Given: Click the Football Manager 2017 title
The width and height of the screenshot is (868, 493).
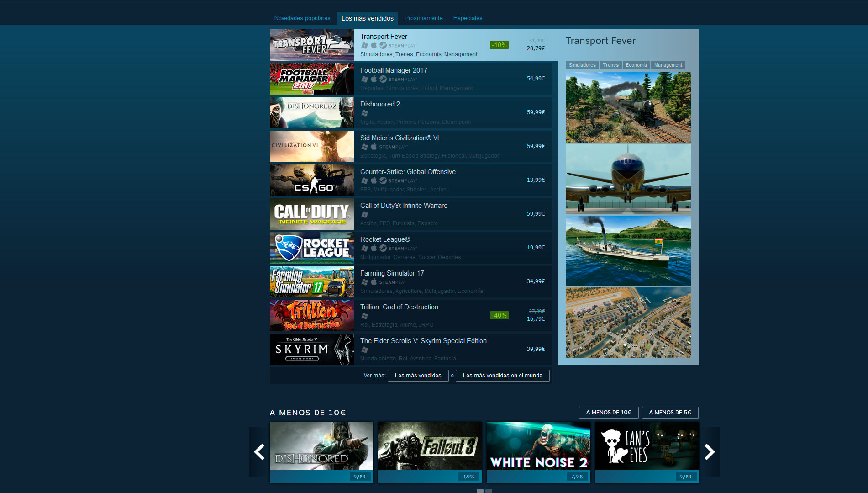Looking at the screenshot, I should (394, 70).
